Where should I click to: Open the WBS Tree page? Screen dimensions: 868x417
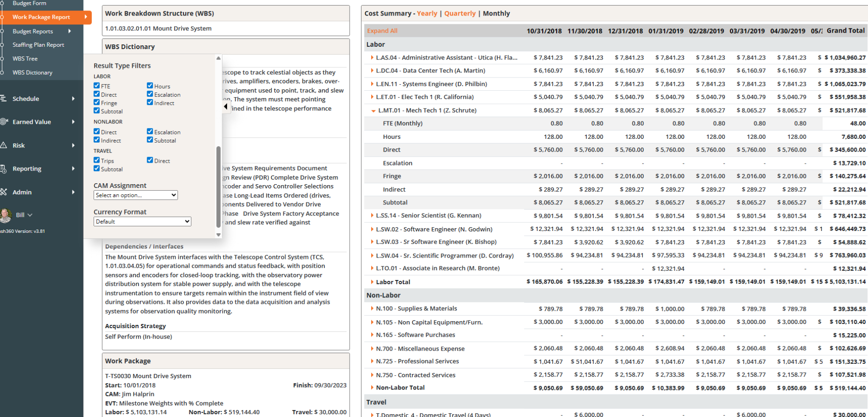[25, 59]
